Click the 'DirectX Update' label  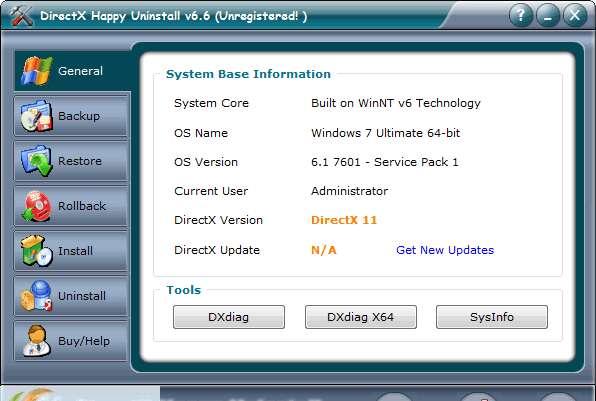coord(217,250)
